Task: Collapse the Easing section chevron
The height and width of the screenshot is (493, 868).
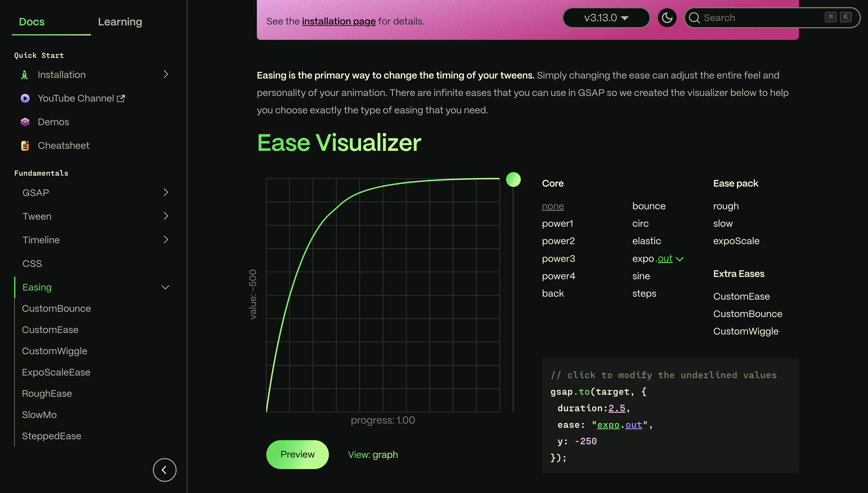Action: pos(165,287)
